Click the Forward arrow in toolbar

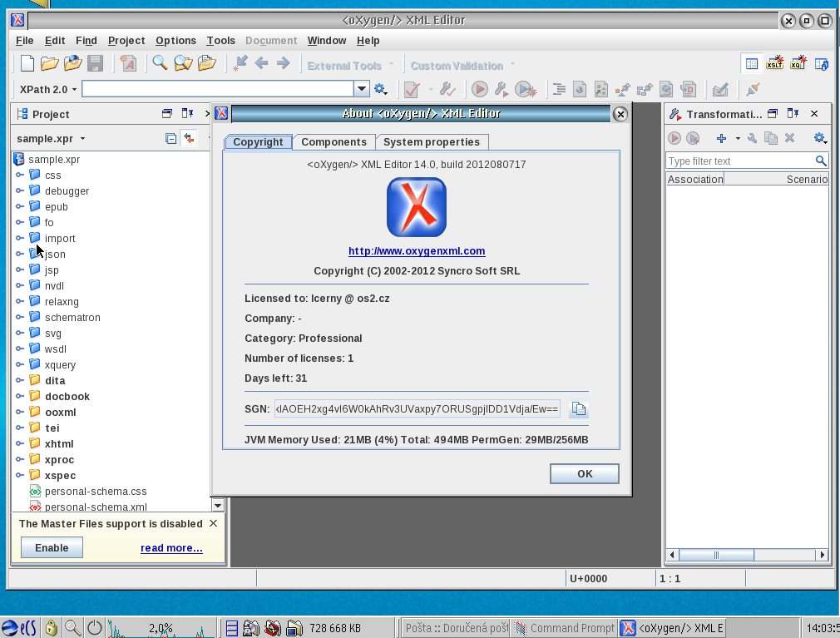(284, 63)
